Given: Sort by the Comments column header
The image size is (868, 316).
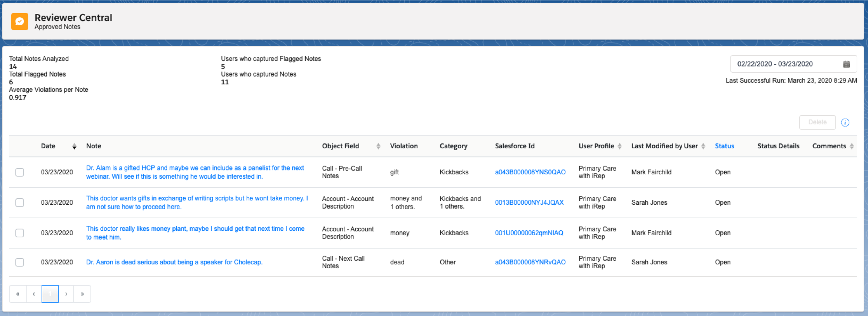Looking at the screenshot, I should click(x=829, y=146).
